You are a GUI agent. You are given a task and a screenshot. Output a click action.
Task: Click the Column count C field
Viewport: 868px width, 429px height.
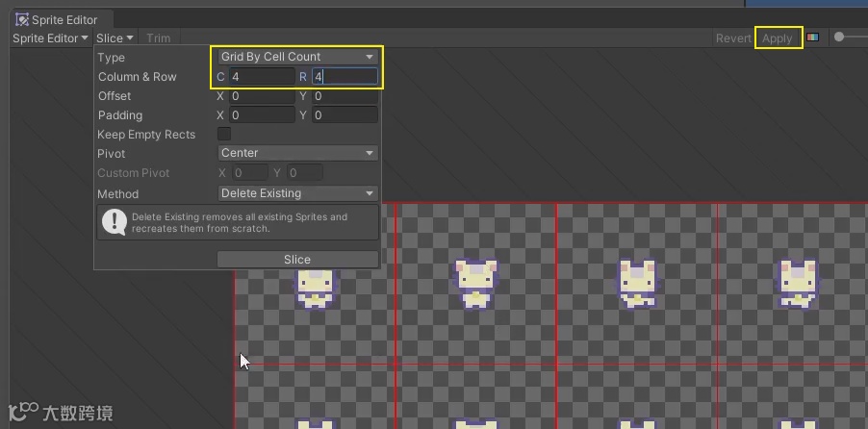[x=262, y=76]
